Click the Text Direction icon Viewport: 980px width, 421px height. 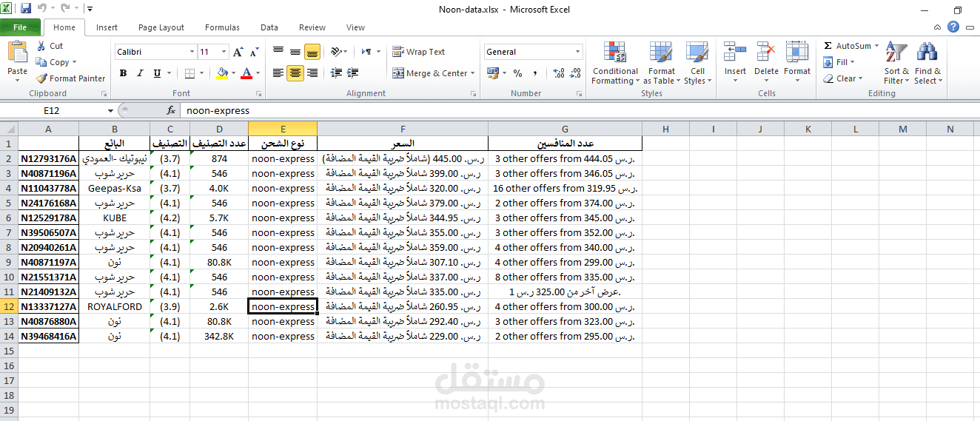[x=367, y=52]
